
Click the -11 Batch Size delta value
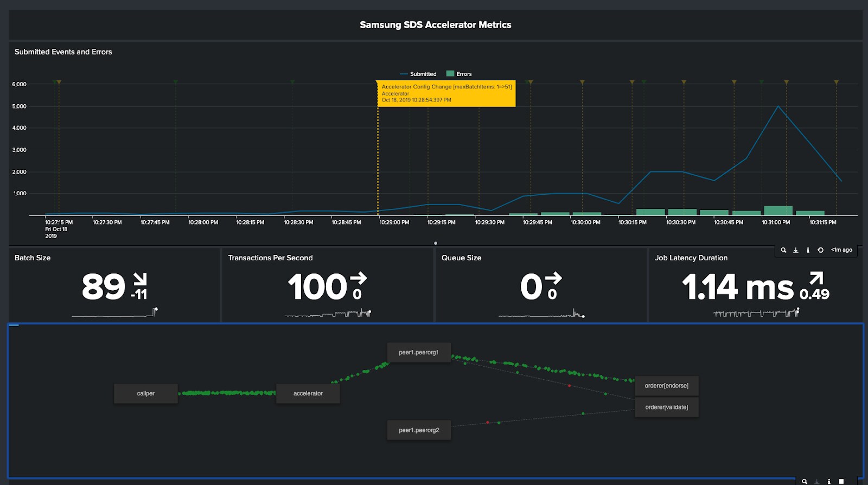tap(139, 295)
